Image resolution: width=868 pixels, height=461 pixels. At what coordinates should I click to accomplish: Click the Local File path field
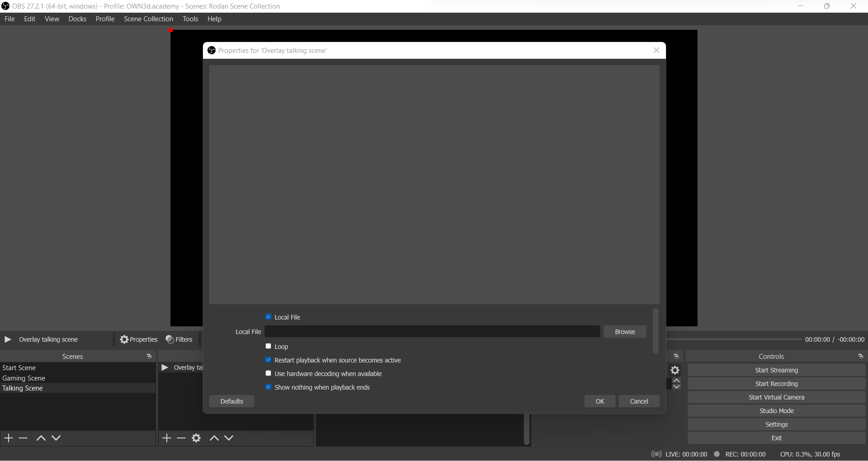[432, 332]
